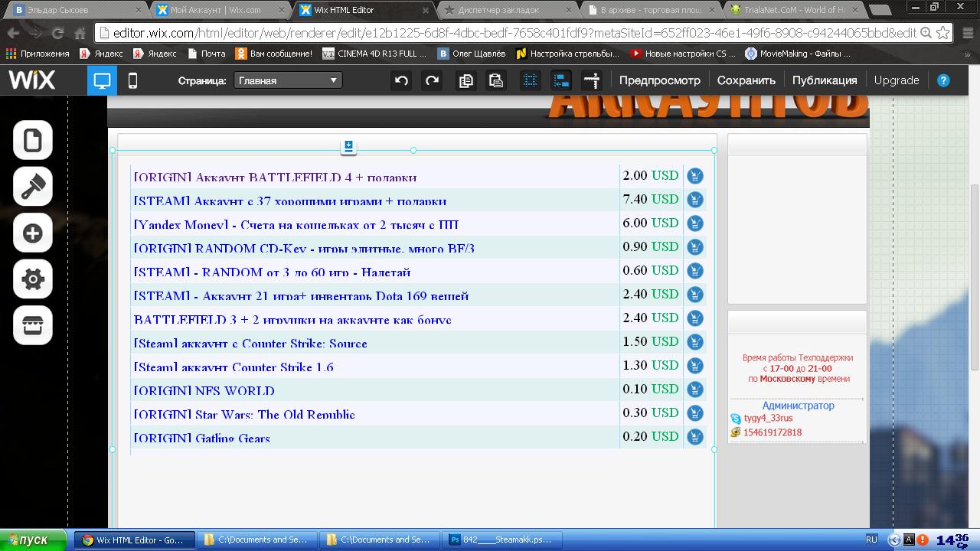Expand the Главная page dropdown
Viewport: 980px width, 551px height.
coord(288,80)
